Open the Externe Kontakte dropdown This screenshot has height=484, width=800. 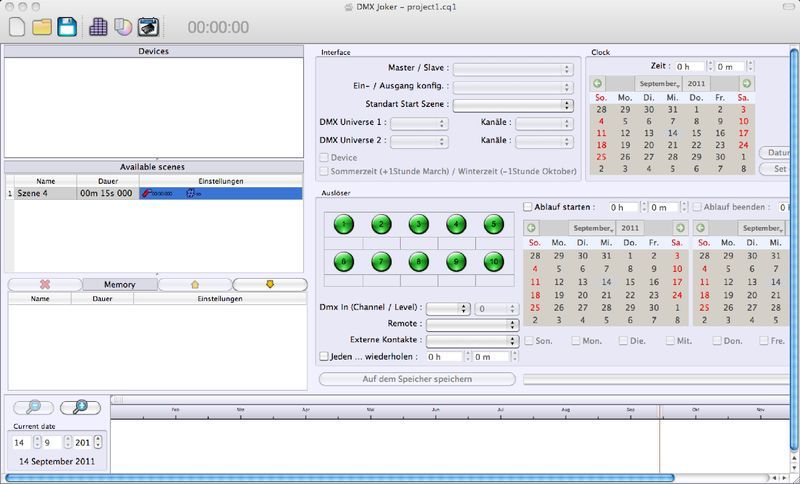pyautogui.click(x=472, y=341)
